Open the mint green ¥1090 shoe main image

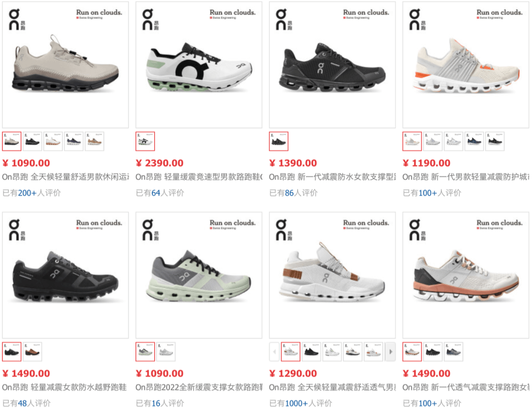click(x=199, y=275)
